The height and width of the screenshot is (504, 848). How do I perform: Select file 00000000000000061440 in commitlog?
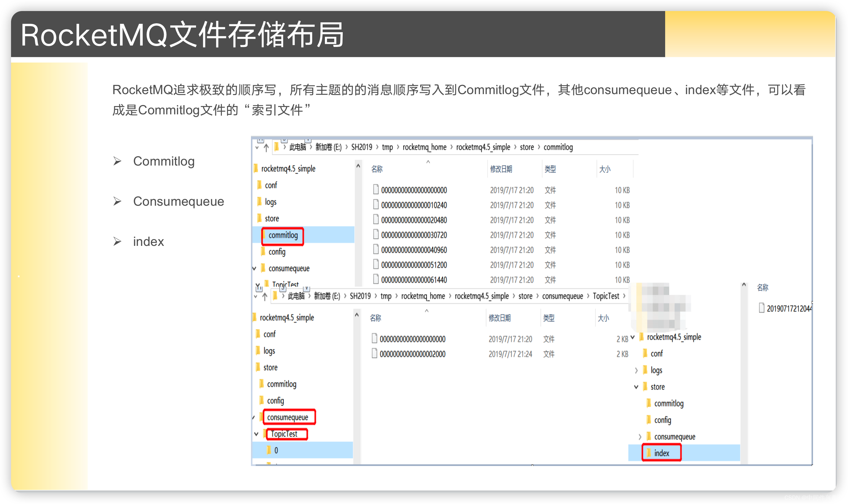[414, 280]
